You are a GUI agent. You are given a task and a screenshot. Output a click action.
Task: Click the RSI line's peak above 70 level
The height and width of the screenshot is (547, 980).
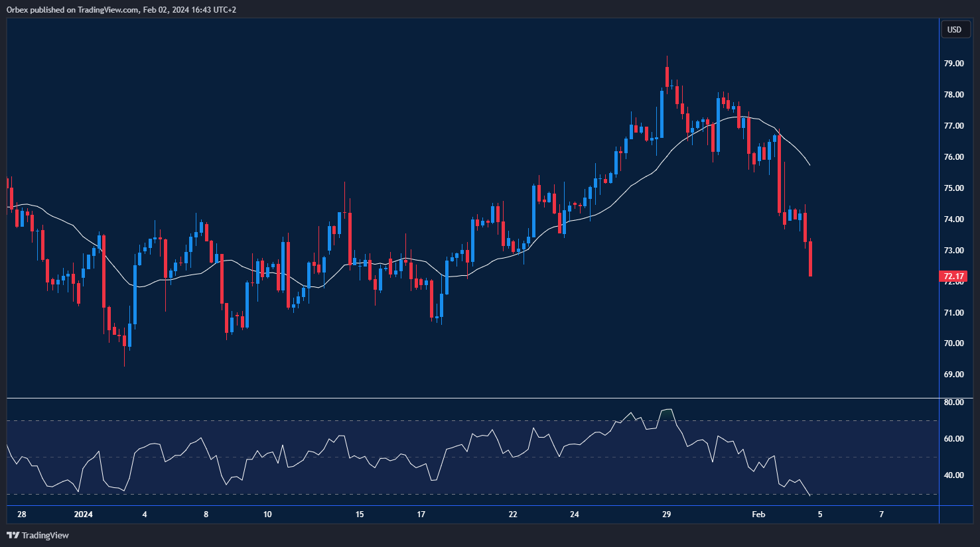tap(667, 410)
